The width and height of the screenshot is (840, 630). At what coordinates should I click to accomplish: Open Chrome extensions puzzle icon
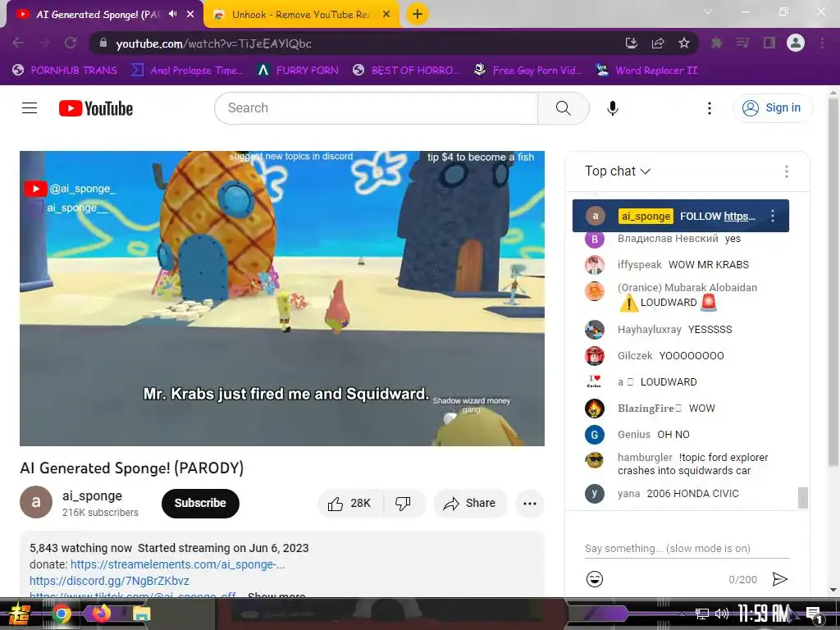[x=716, y=43]
